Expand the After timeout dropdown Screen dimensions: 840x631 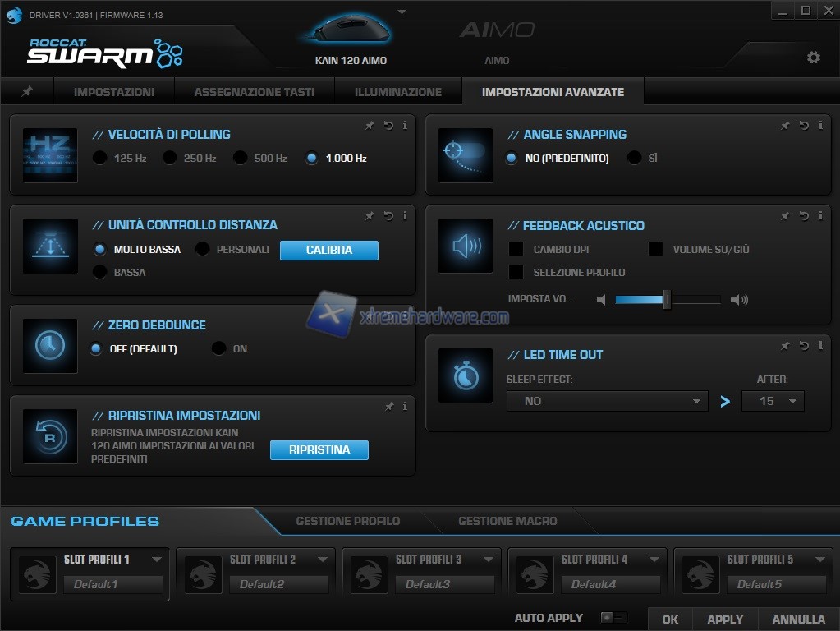[x=772, y=401]
